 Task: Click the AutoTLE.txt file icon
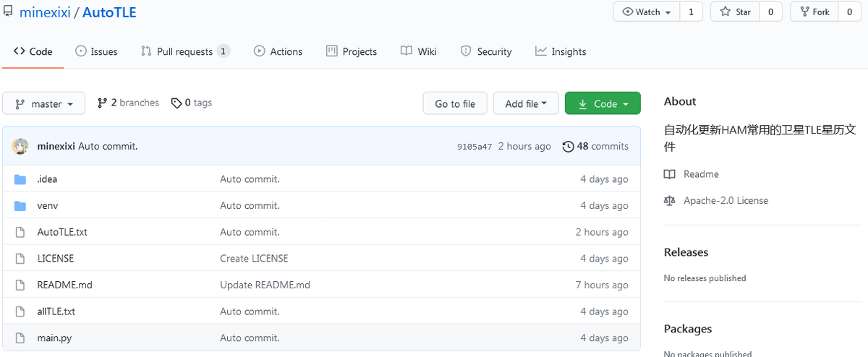pos(20,232)
